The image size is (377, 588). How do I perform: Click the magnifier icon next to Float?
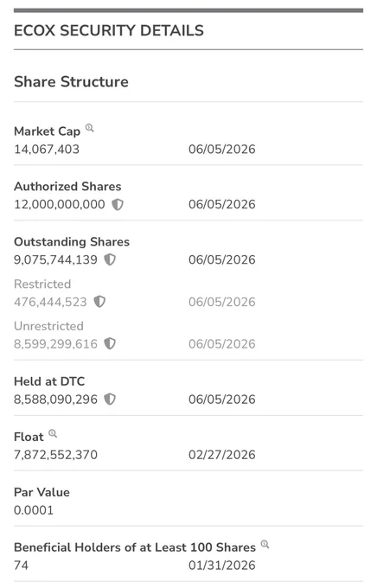(x=53, y=433)
